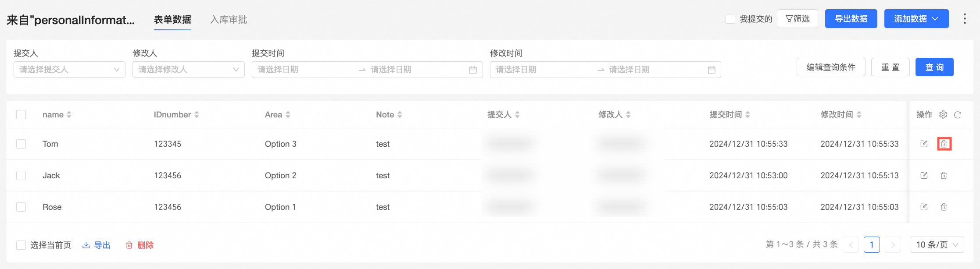This screenshot has width=980, height=269.
Task: Check the Rose row checkbox
Action: 21,207
